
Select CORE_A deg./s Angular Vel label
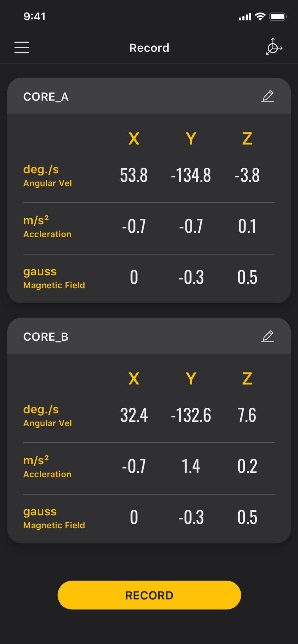[x=48, y=175]
